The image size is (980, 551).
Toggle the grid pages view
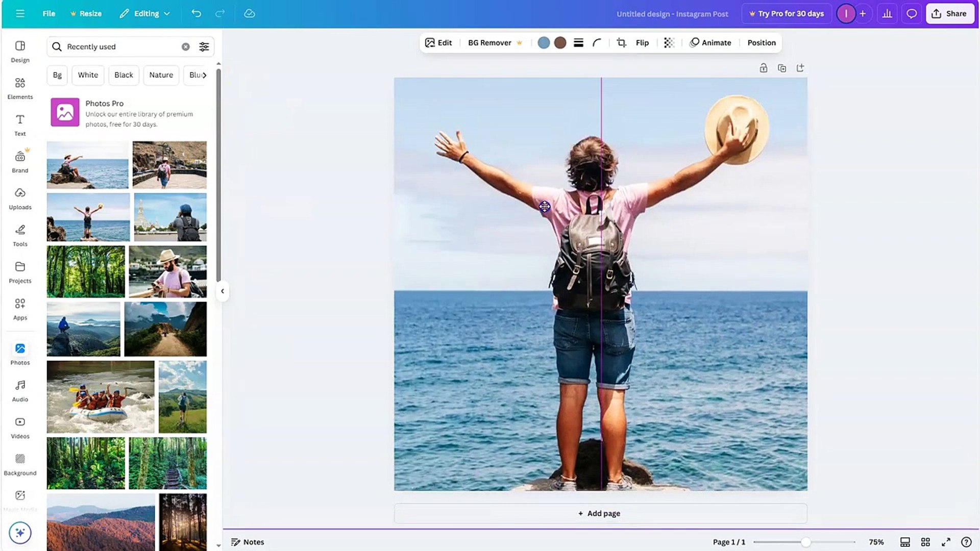click(926, 542)
